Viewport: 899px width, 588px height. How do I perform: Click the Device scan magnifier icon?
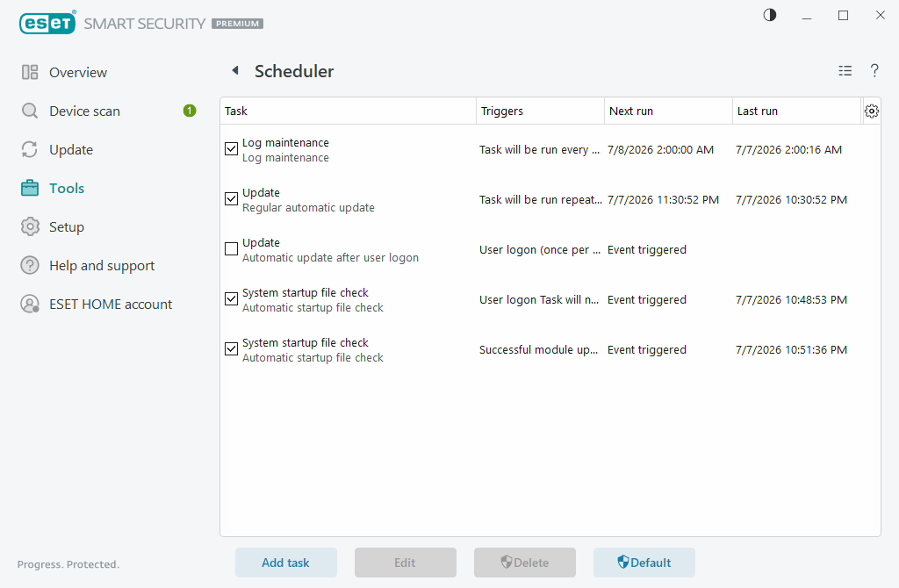[30, 111]
